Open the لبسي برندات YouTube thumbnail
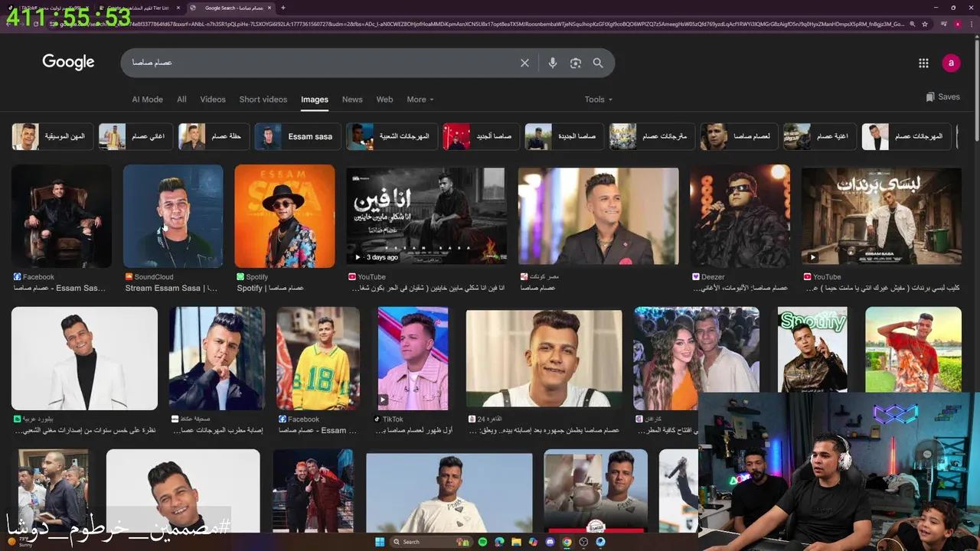This screenshot has height=551, width=980. click(881, 217)
